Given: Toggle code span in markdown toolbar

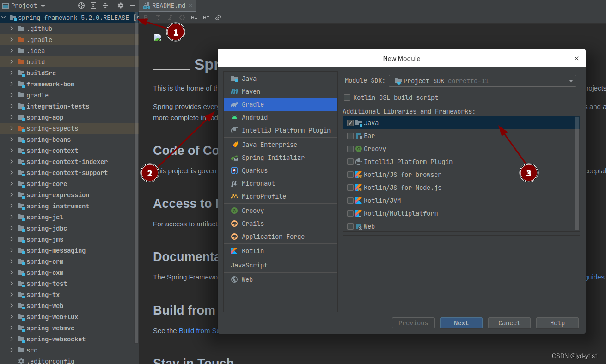Looking at the screenshot, I should tap(182, 18).
